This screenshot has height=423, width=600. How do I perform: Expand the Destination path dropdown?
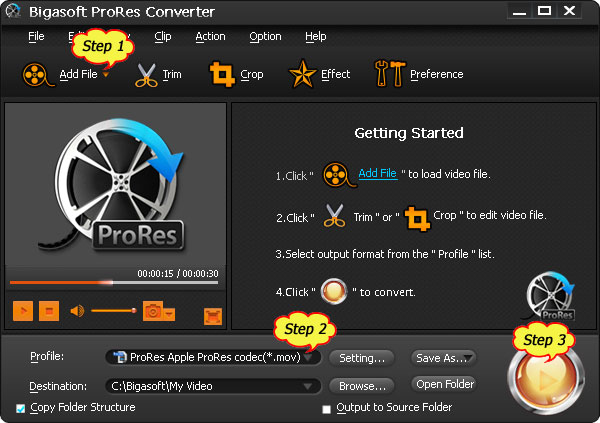pos(308,386)
